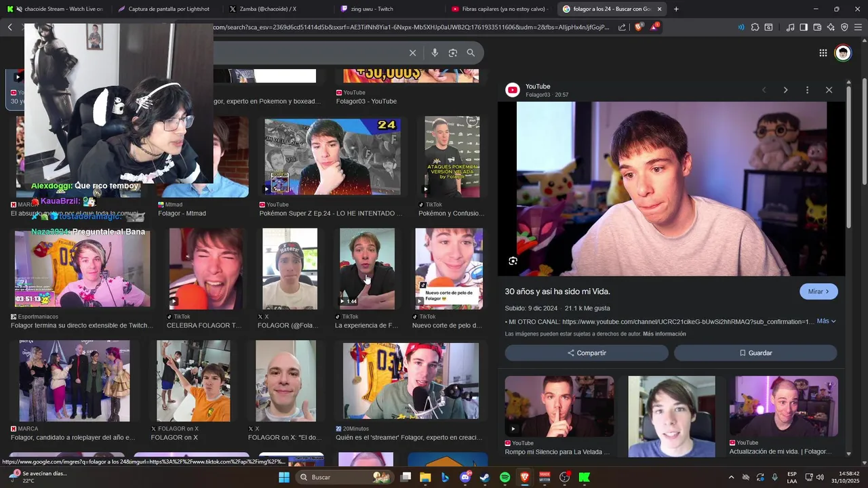
Task: Click the Mirar watch button
Action: coord(818,291)
